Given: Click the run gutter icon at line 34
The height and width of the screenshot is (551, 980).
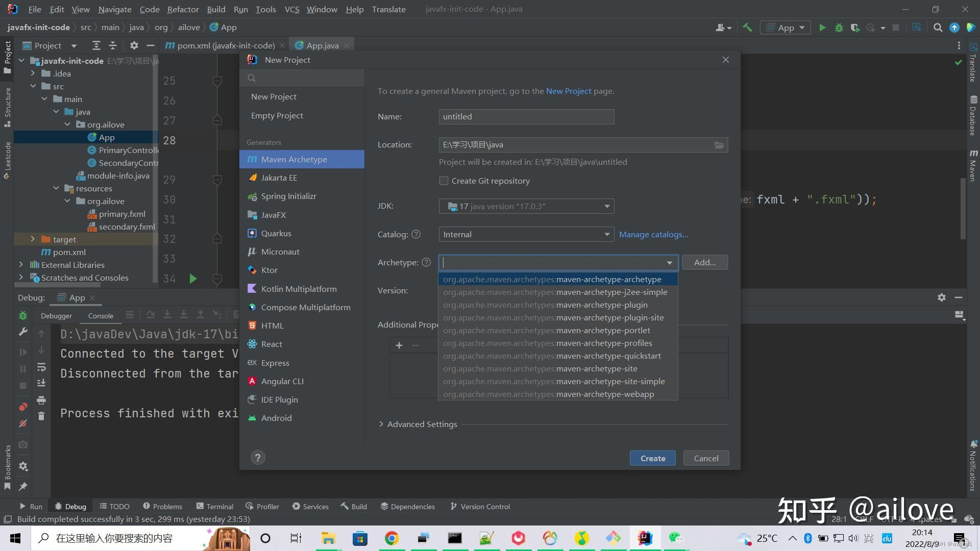Looking at the screenshot, I should (x=193, y=279).
